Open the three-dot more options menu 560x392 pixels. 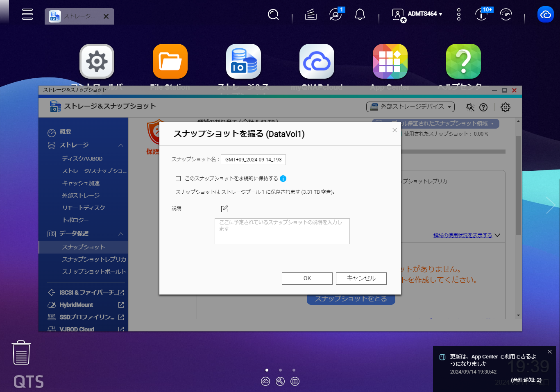point(459,14)
